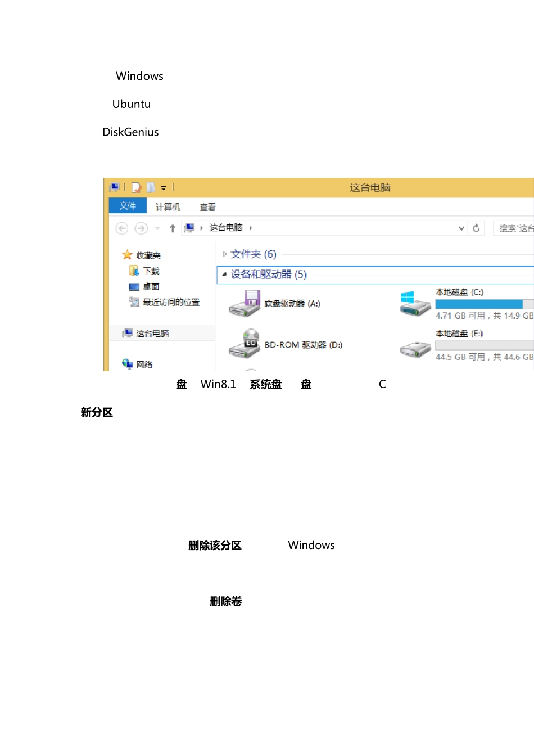Image resolution: width=534 pixels, height=756 pixels.
Task: Open the recent locations dropdown arrow
Action: [157, 228]
